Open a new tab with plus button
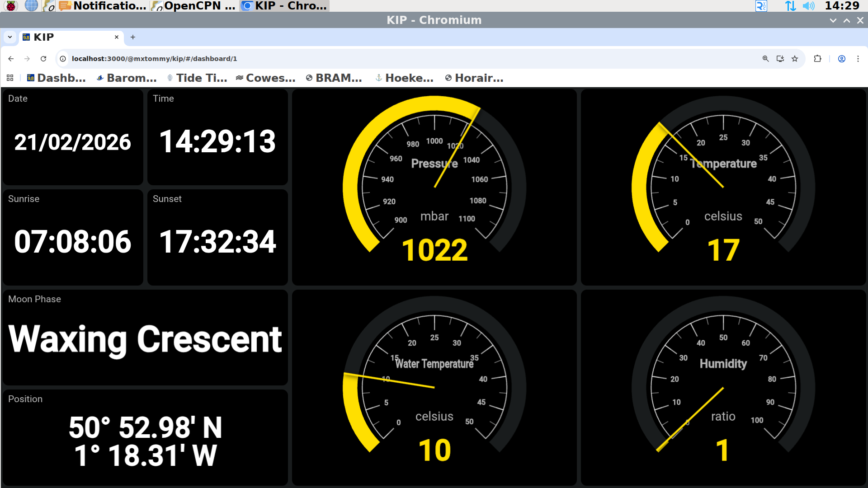 133,37
